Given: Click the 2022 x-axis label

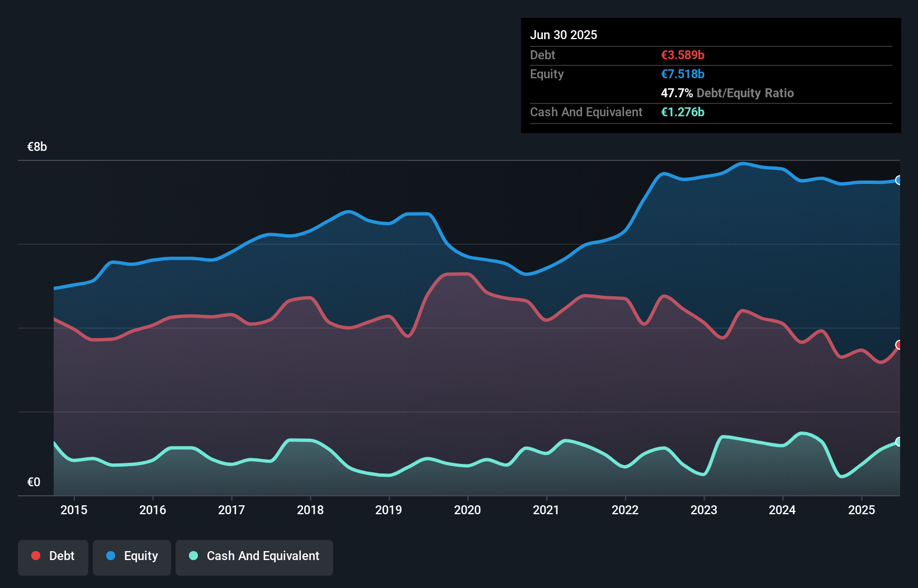Looking at the screenshot, I should [625, 510].
